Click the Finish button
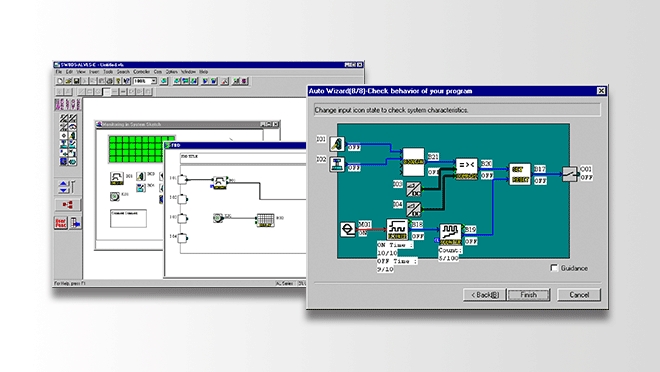660x372 pixels. (529, 295)
